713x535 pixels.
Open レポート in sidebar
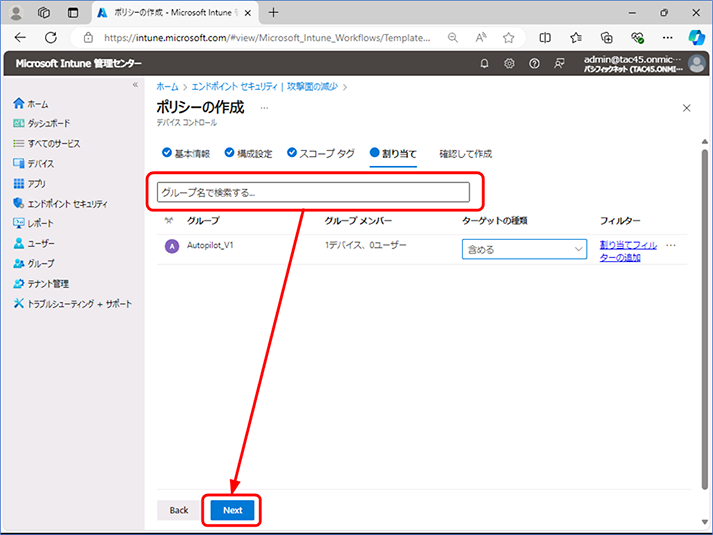(x=34, y=223)
